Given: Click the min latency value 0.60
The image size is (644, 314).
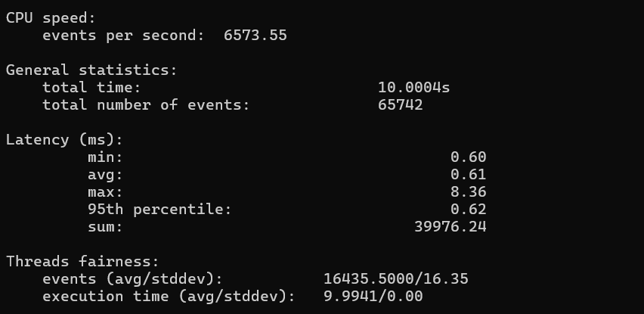Looking at the screenshot, I should pyautogui.click(x=468, y=157).
